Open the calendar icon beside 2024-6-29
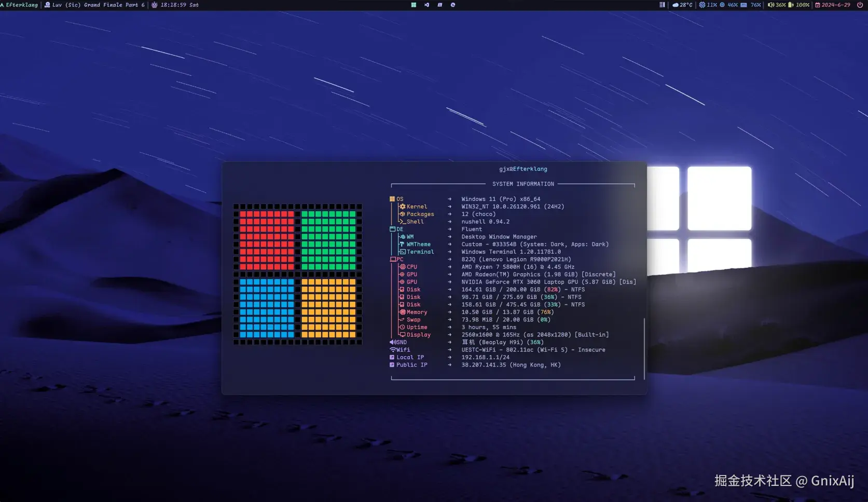 [818, 5]
